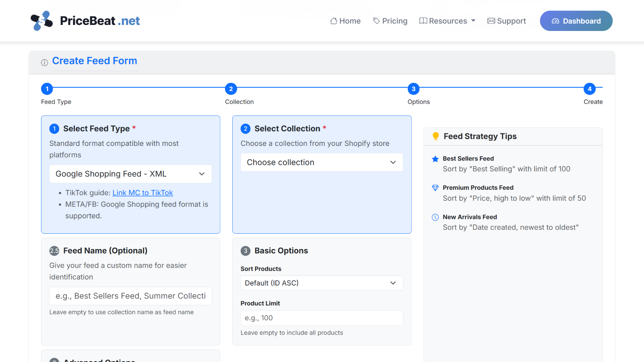Click the lightbulb icon in Feed Strategy Tips
This screenshot has height=362, width=644.
436,136
